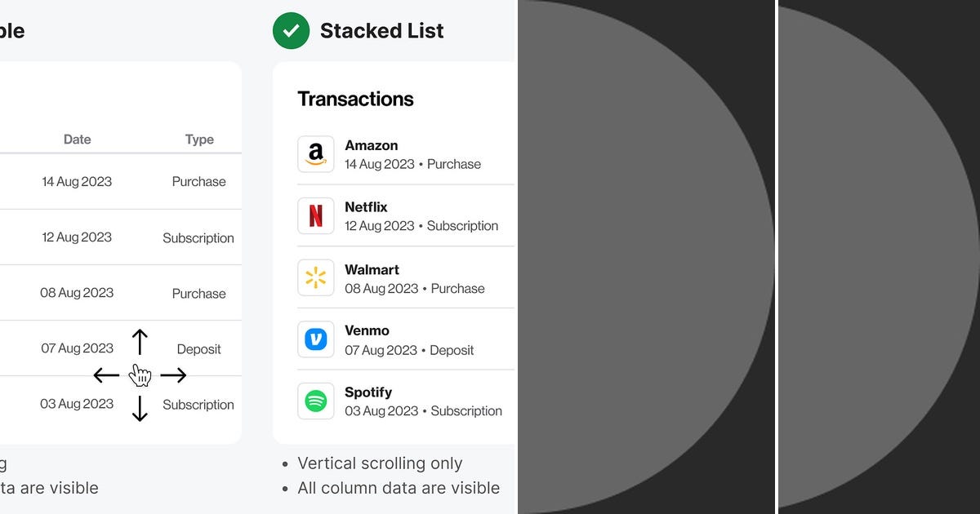Select the Netflix icon

pos(316,215)
